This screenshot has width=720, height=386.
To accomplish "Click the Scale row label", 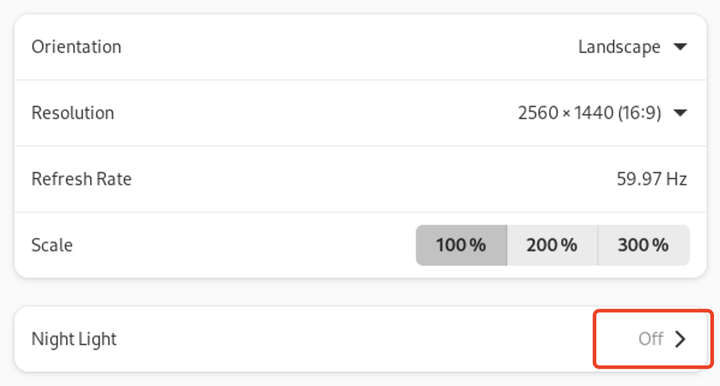I will tap(52, 245).
